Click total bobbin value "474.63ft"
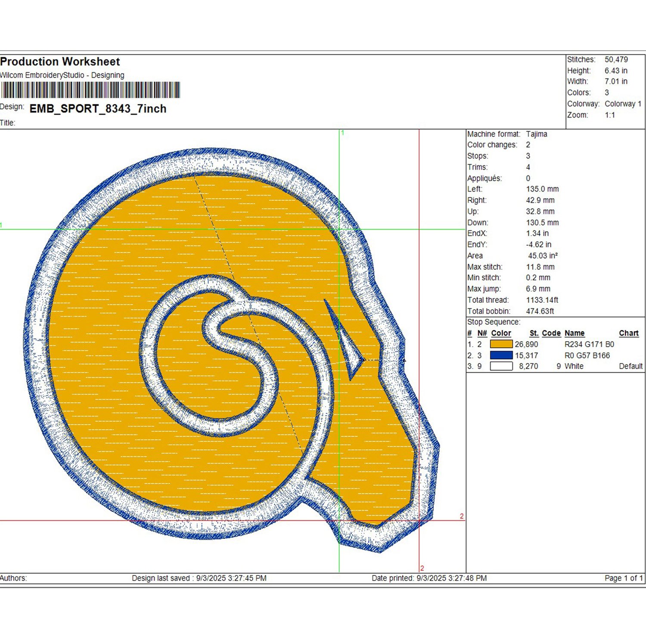 coord(540,311)
